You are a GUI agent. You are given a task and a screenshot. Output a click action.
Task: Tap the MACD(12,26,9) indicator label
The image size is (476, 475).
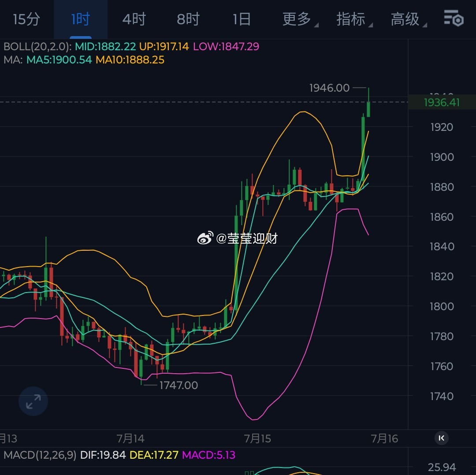click(x=40, y=455)
